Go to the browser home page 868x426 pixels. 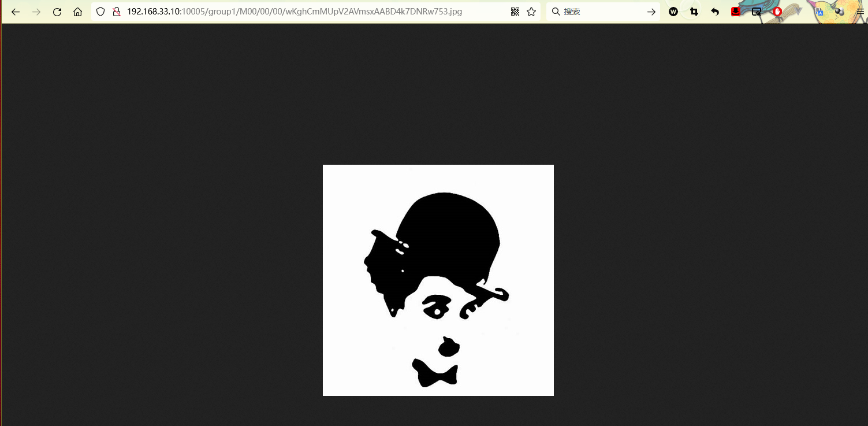click(x=77, y=12)
